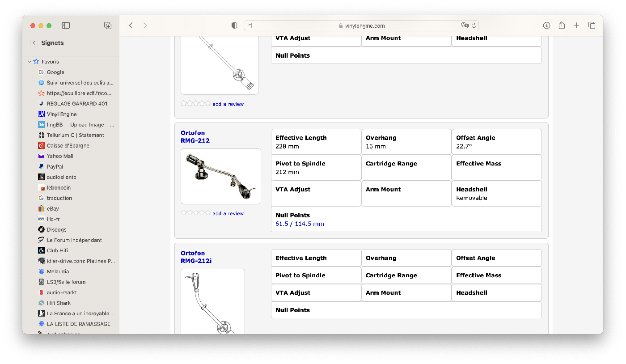Open the Share menu icon
This screenshot has height=364, width=626.
click(x=562, y=25)
